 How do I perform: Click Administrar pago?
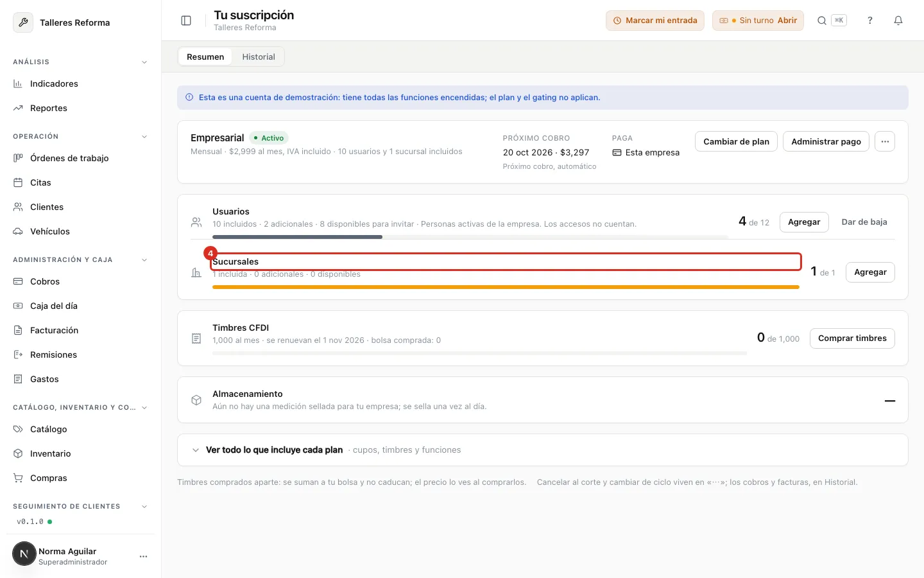pyautogui.click(x=826, y=141)
